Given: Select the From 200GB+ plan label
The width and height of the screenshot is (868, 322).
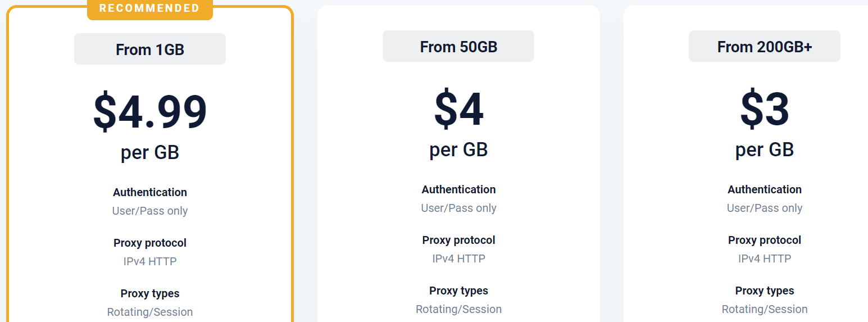Looking at the screenshot, I should click(765, 47).
